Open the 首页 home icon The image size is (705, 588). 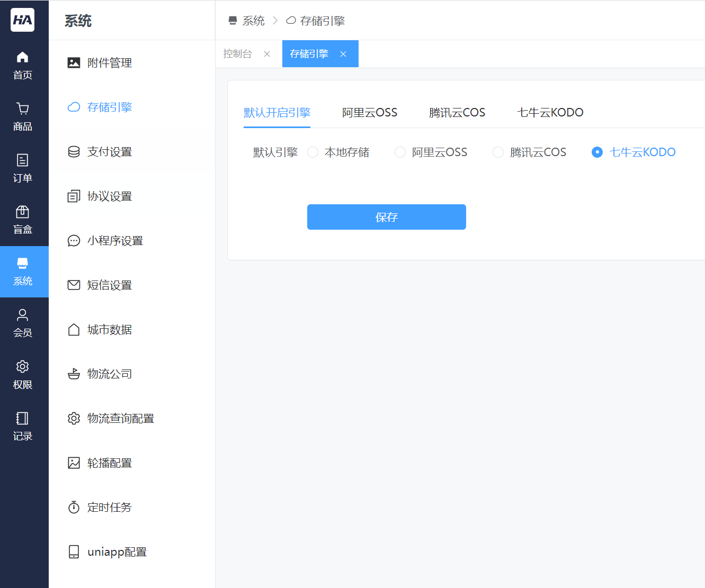[x=22, y=58]
